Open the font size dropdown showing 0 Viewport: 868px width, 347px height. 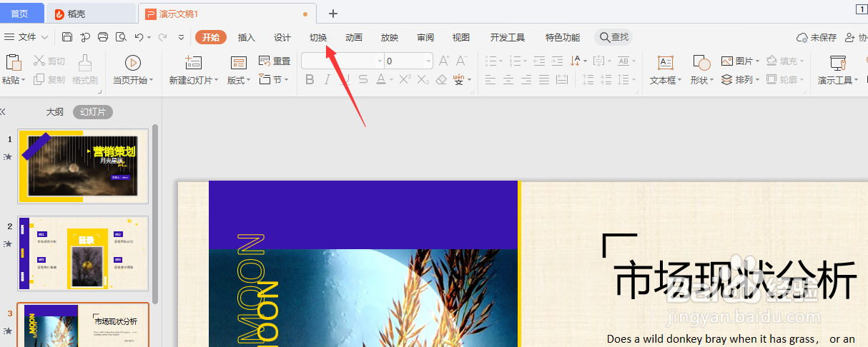coord(429,61)
